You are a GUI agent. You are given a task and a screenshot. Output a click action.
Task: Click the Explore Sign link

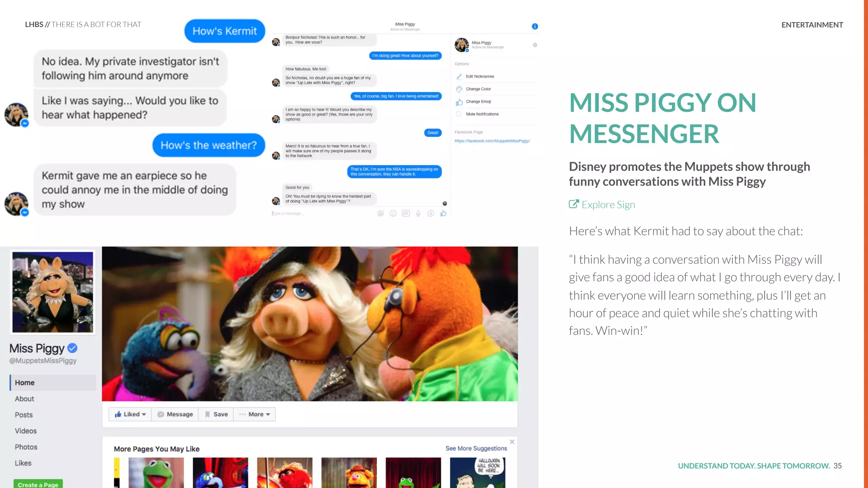tap(608, 205)
